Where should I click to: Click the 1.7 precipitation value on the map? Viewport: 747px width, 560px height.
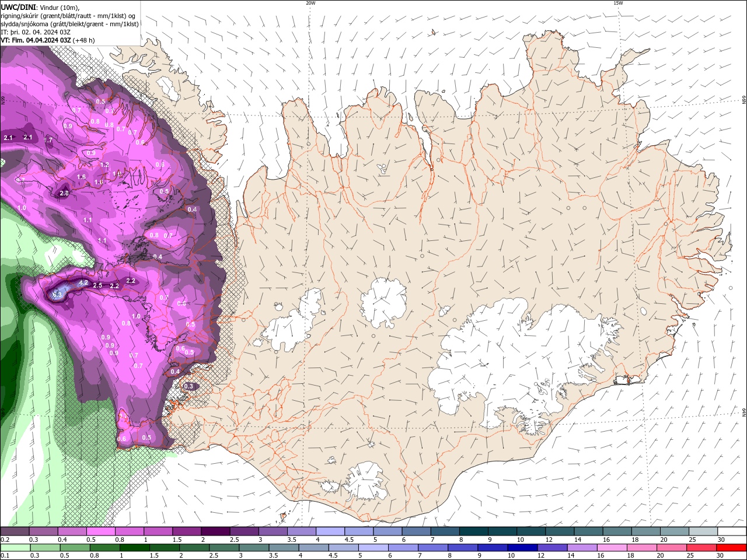pyautogui.click(x=48, y=140)
